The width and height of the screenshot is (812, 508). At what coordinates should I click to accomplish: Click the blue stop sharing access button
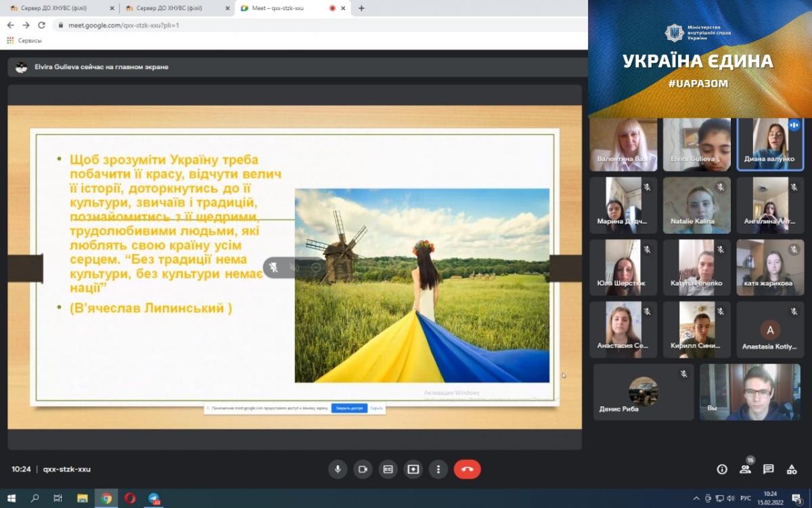349,408
